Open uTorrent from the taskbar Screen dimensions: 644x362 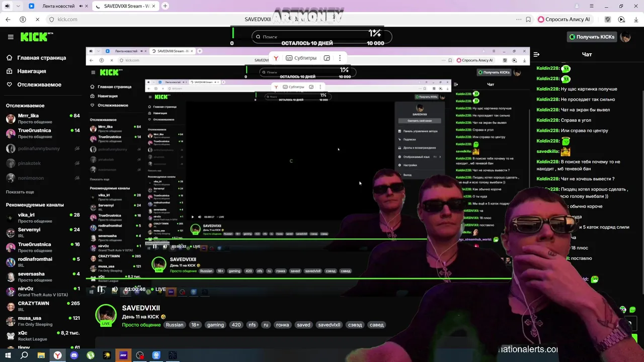coord(91,355)
